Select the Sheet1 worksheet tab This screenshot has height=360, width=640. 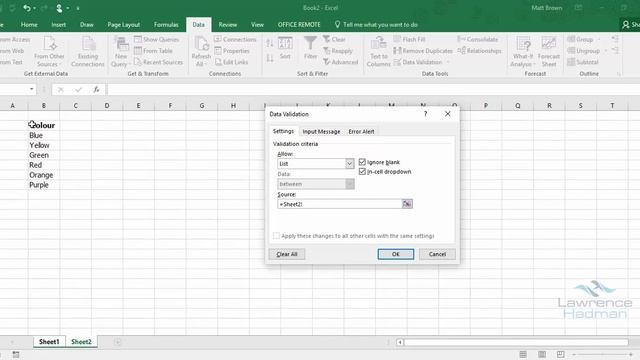49,342
